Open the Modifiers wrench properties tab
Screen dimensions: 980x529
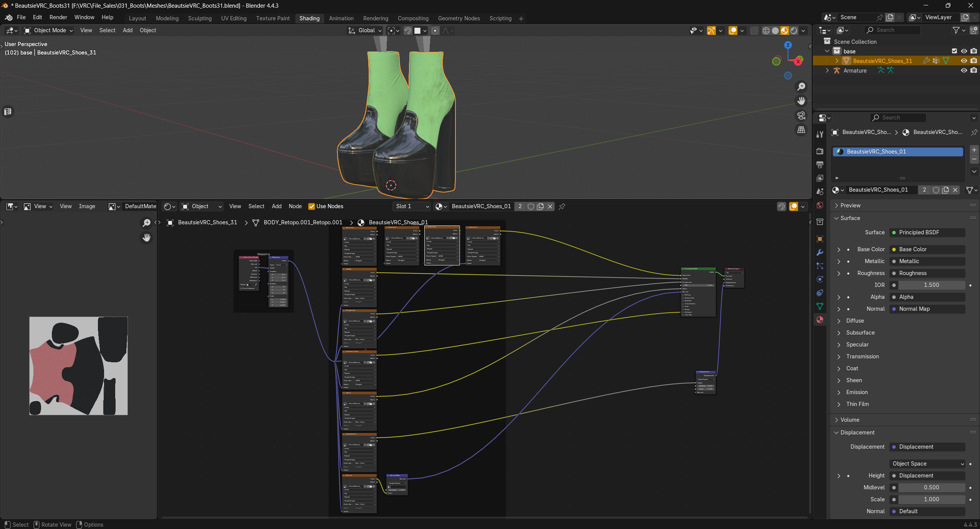pyautogui.click(x=820, y=252)
